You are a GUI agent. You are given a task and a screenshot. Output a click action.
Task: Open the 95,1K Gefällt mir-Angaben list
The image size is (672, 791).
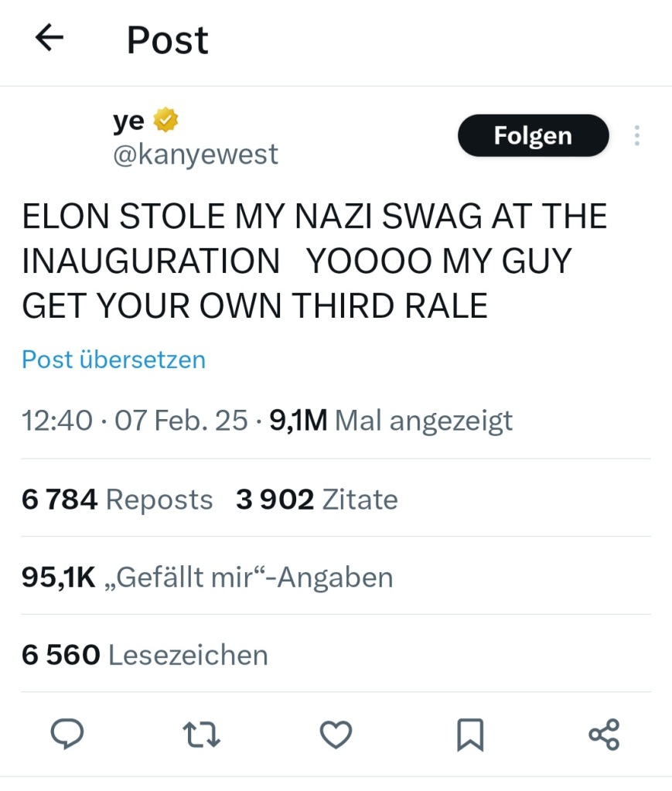[x=207, y=577]
